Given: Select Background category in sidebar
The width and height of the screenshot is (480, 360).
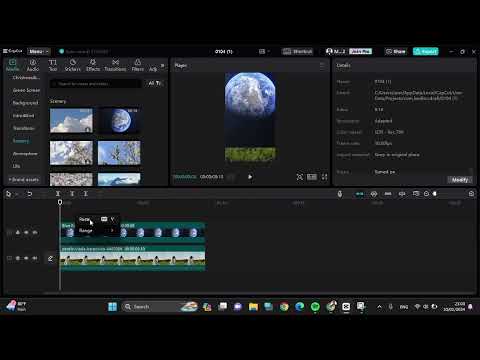Looking at the screenshot, I should click(x=25, y=103).
